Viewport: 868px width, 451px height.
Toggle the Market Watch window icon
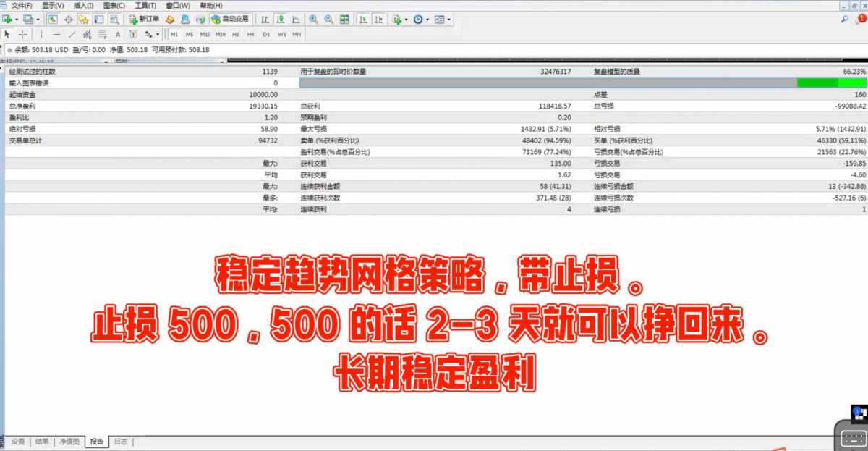(x=53, y=20)
